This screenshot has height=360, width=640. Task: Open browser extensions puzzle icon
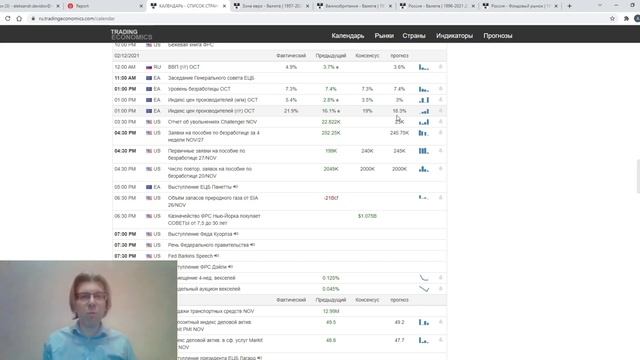626,18
